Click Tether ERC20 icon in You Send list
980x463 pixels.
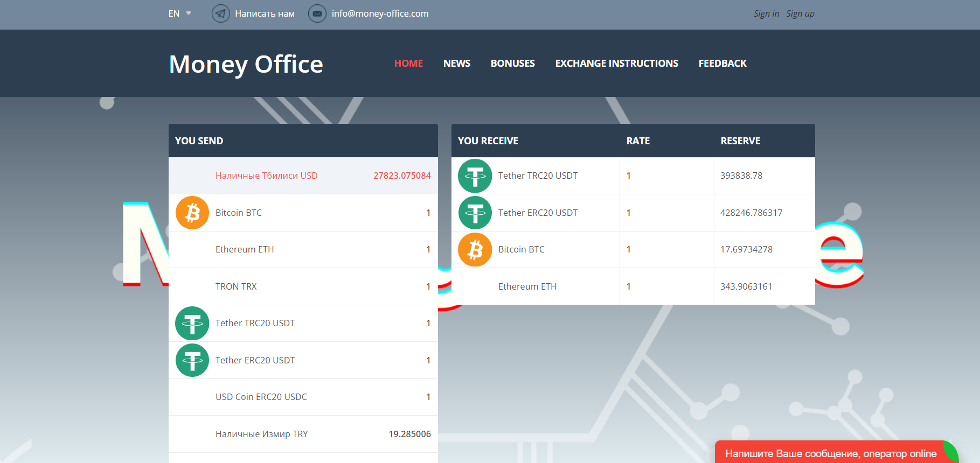pyautogui.click(x=192, y=360)
